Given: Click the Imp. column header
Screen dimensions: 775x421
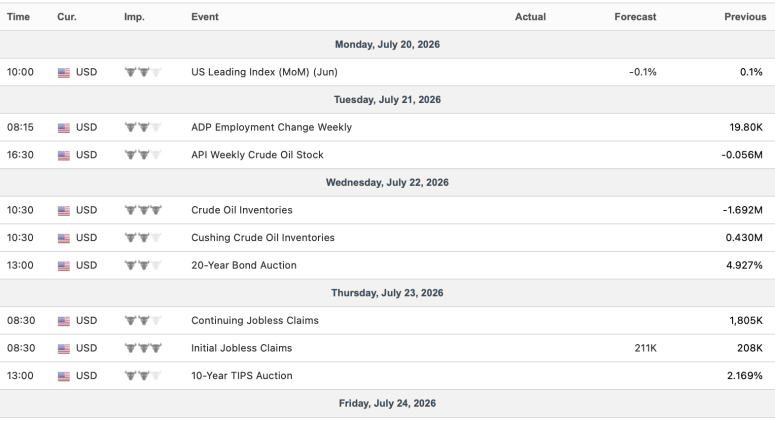Looking at the screenshot, I should click(x=134, y=17).
